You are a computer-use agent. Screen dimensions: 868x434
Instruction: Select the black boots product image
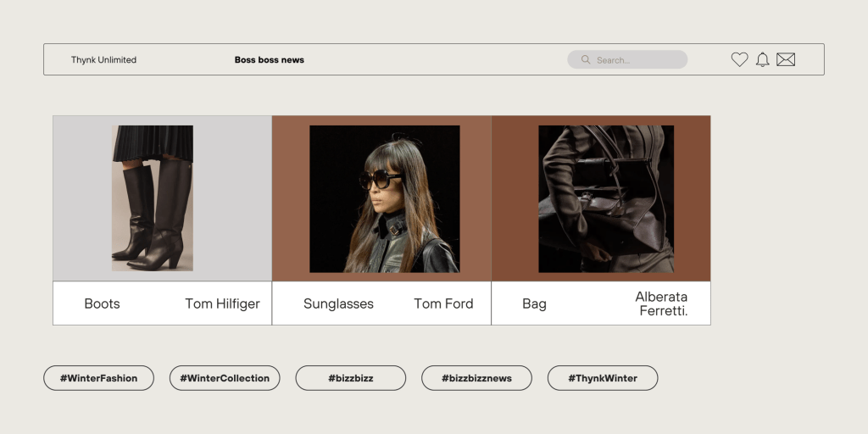[x=153, y=198]
